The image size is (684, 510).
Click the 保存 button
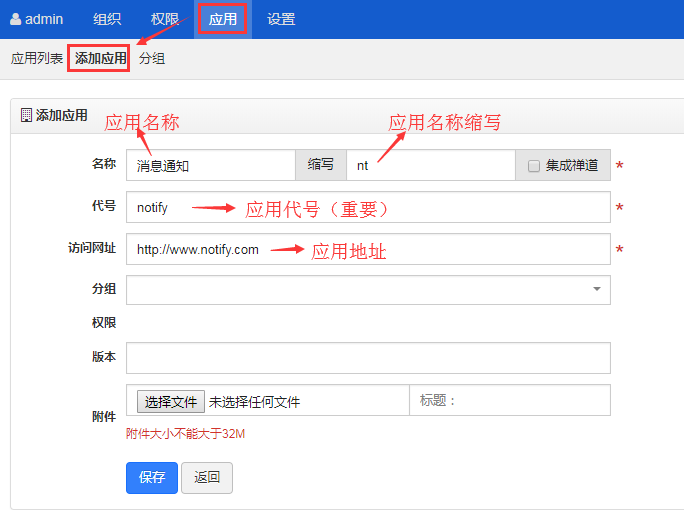pyautogui.click(x=152, y=478)
